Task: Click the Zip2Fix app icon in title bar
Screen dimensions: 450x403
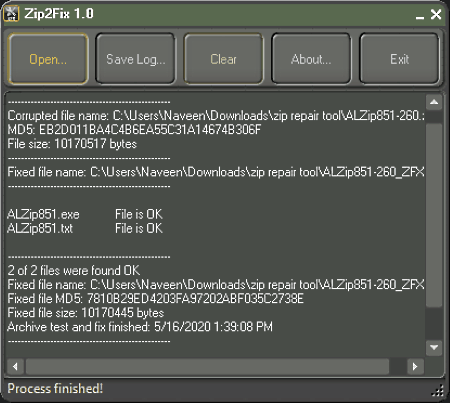Action: (x=11, y=14)
